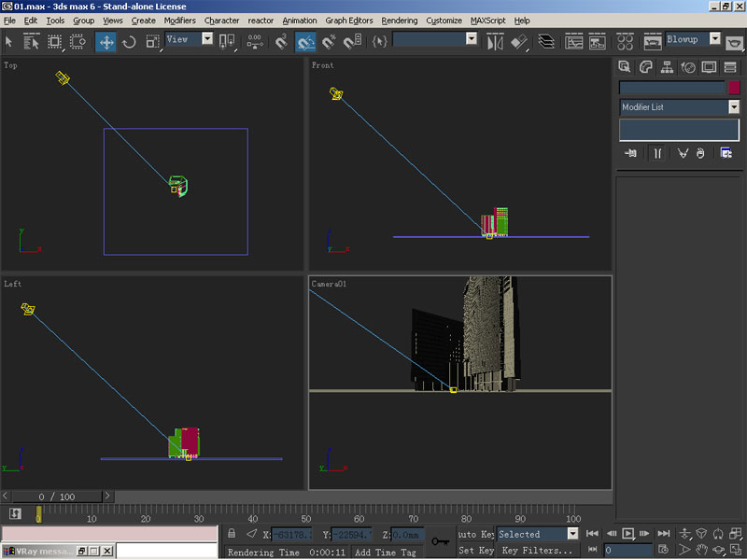The image size is (747, 560).
Task: Click the Set Key button
Action: tap(476, 551)
